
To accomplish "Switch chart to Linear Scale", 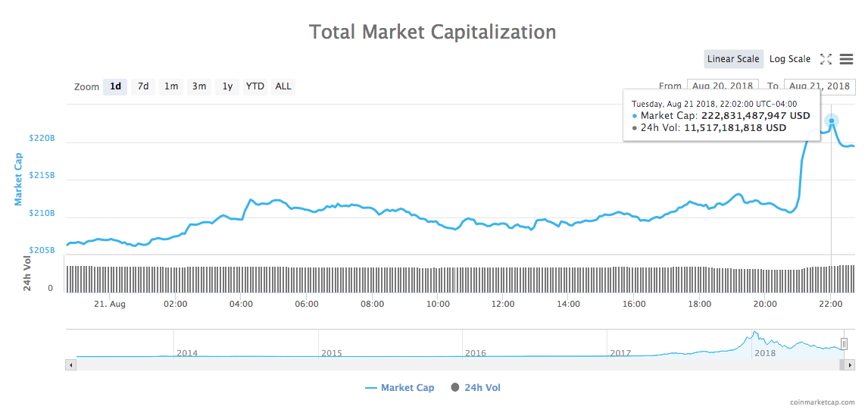I will pos(732,59).
